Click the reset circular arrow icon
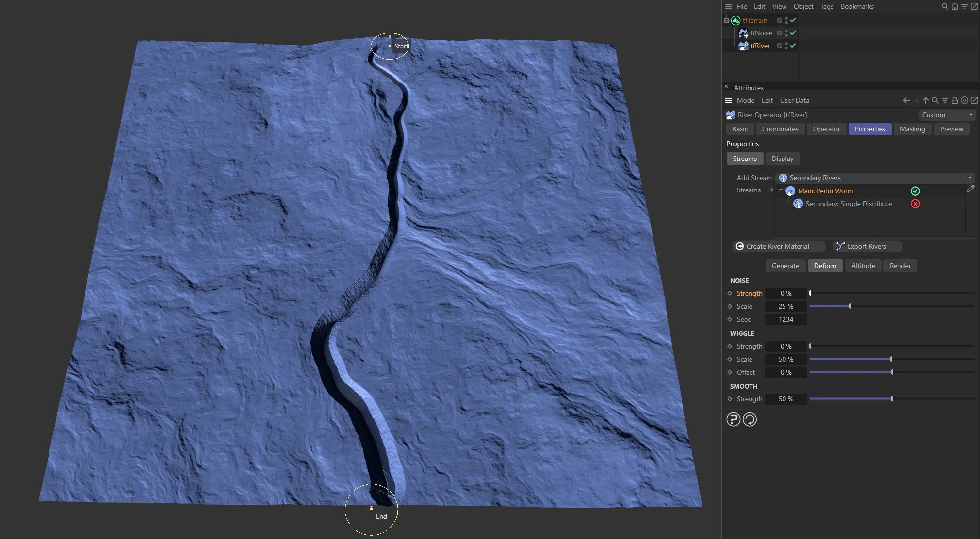 pyautogui.click(x=750, y=419)
